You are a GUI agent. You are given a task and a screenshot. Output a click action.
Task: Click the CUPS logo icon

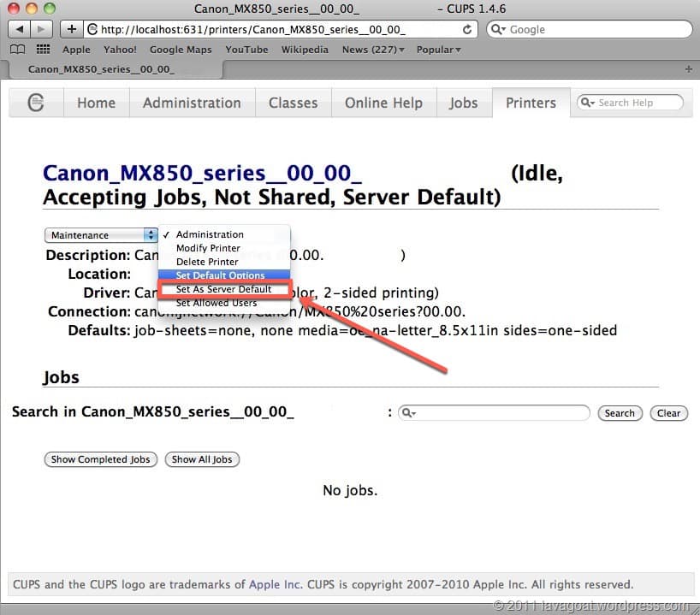click(x=36, y=103)
